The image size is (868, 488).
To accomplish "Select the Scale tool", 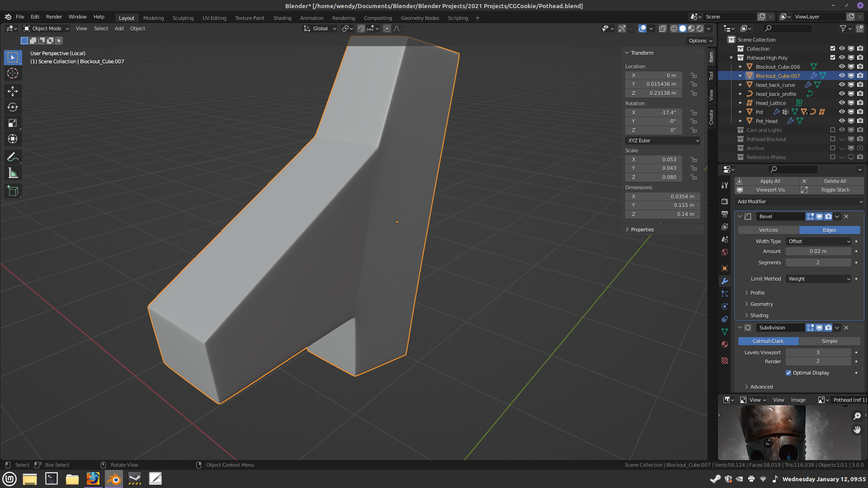I will (13, 122).
